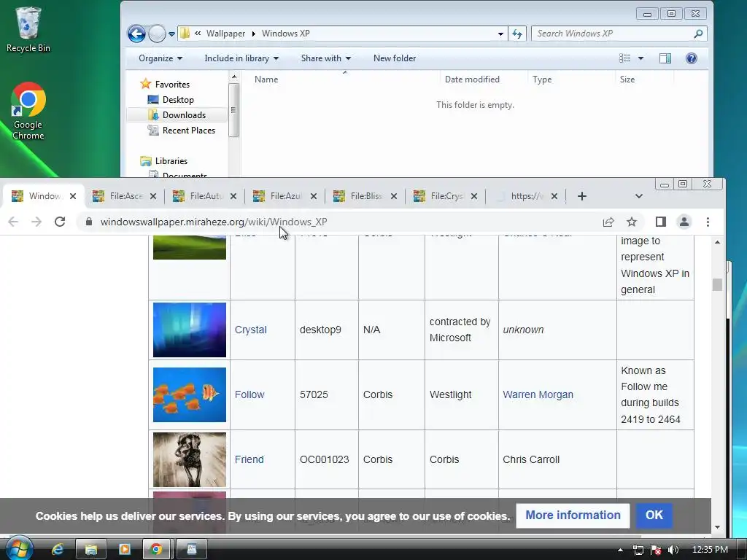Open Explorer help icon

692,58
